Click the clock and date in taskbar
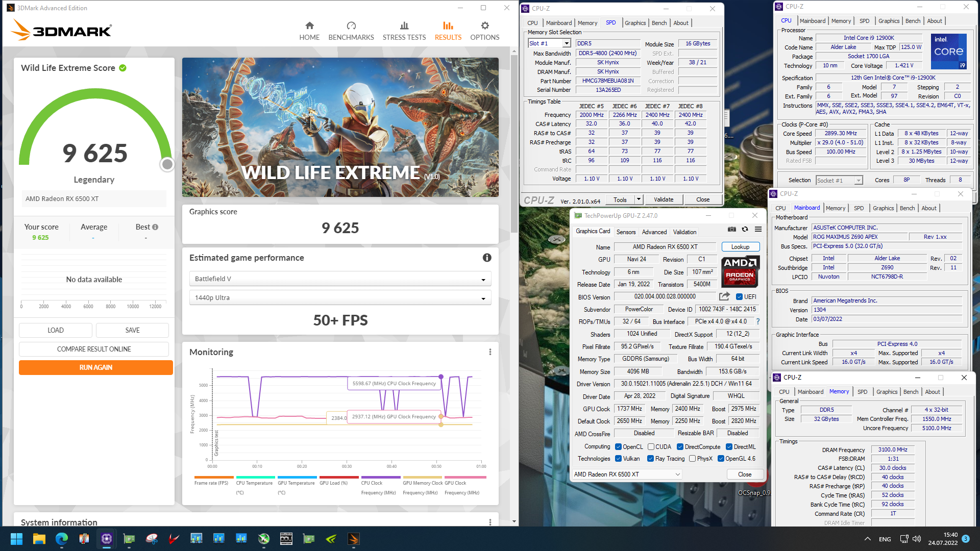The width and height of the screenshot is (980, 551). 943,539
